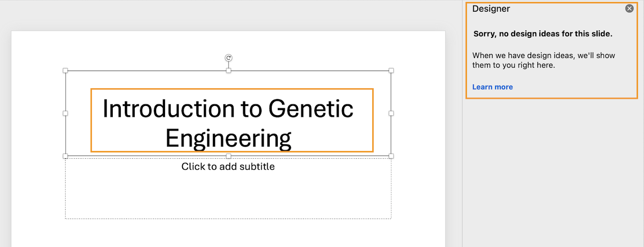
Task: Click the Designer pane heading
Action: (491, 9)
